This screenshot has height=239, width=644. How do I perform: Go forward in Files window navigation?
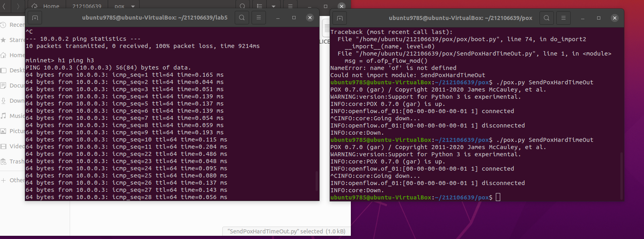(x=18, y=6)
